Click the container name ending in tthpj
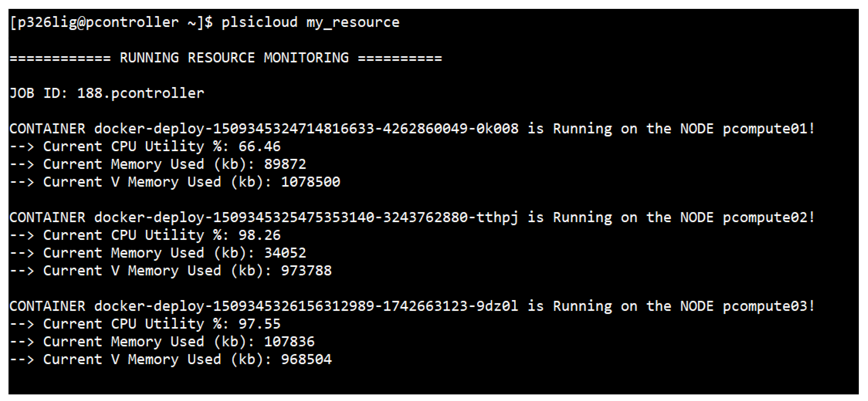868x401 pixels. 306,218
